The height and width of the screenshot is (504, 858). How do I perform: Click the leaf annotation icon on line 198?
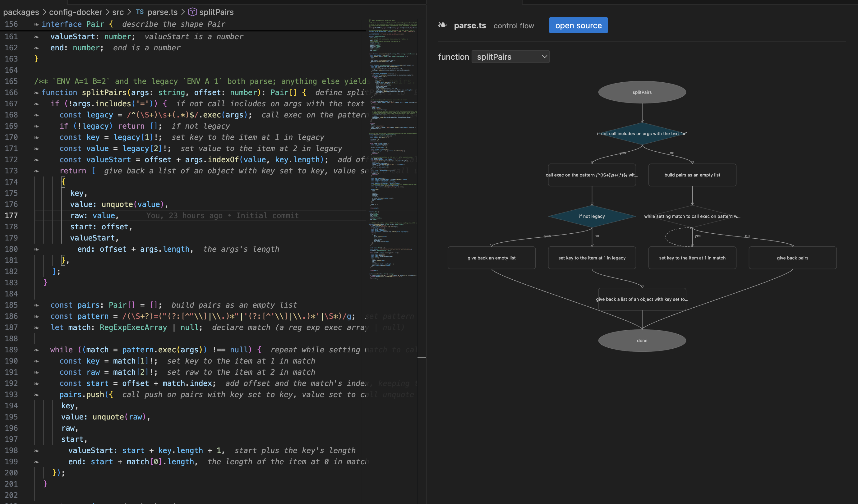36,451
